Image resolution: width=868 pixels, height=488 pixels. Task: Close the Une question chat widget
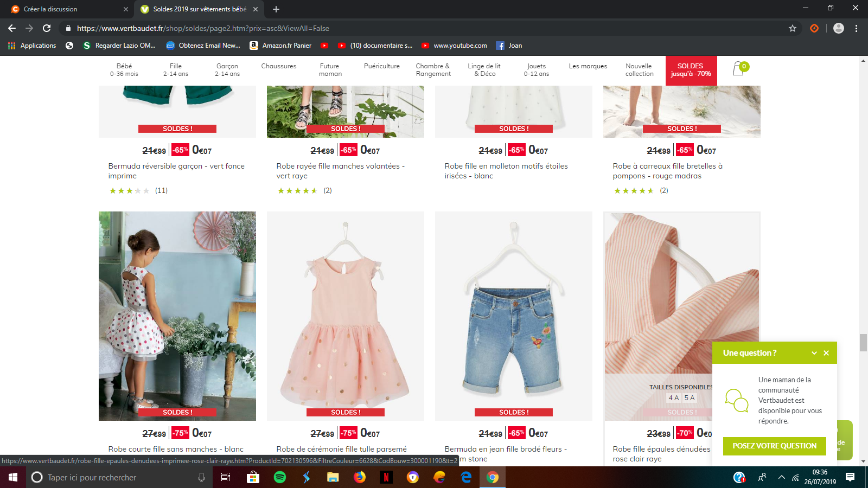click(x=826, y=353)
